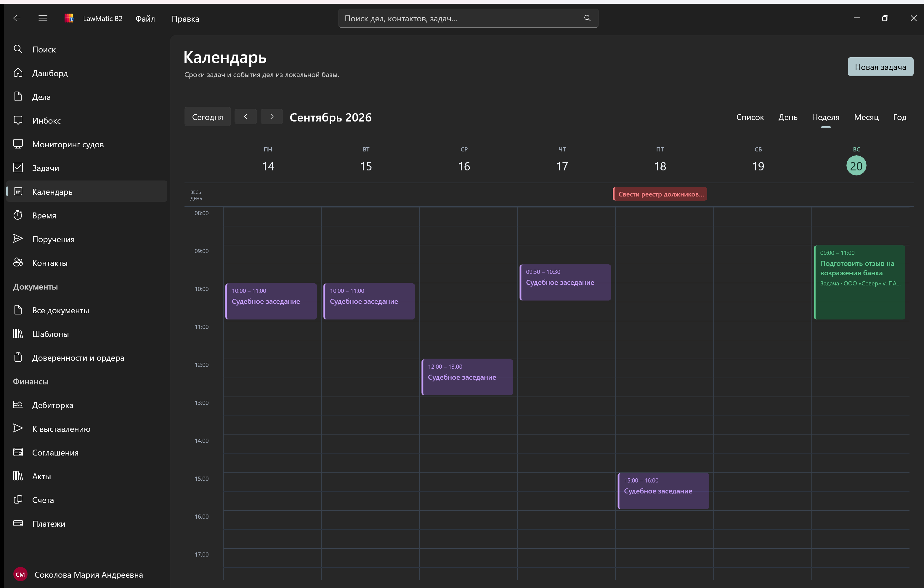
Task: Click the Новая задача button
Action: [880, 67]
